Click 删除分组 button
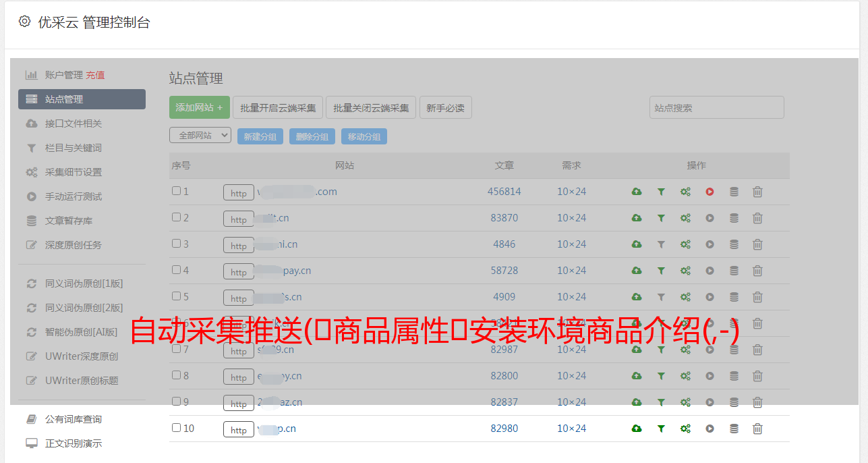868x463 pixels. pyautogui.click(x=312, y=136)
